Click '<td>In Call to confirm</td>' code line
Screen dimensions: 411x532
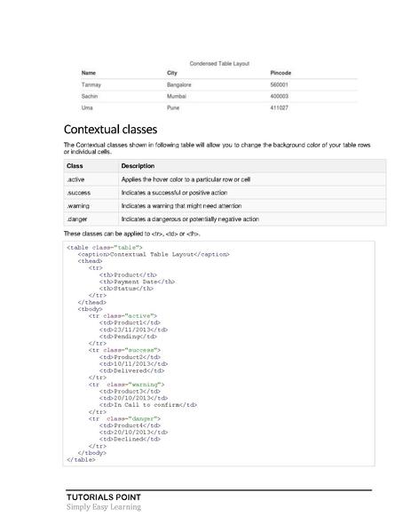coord(148,405)
